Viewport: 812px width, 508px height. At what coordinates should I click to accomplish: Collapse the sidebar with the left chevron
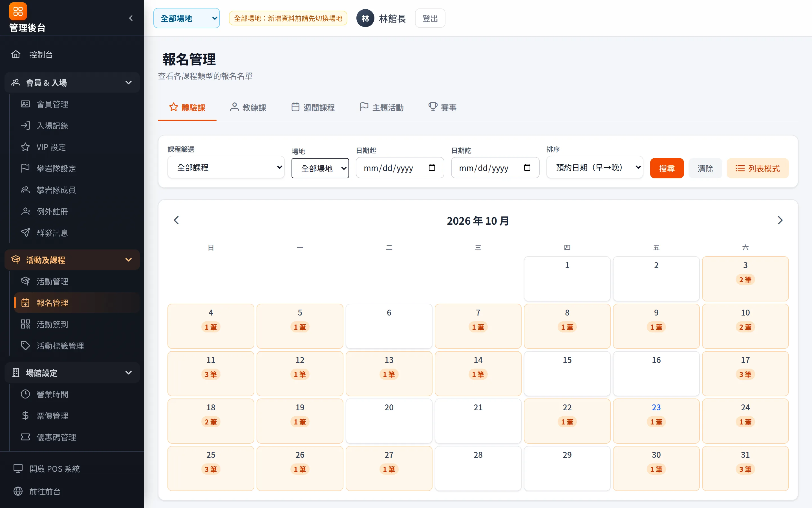click(131, 18)
